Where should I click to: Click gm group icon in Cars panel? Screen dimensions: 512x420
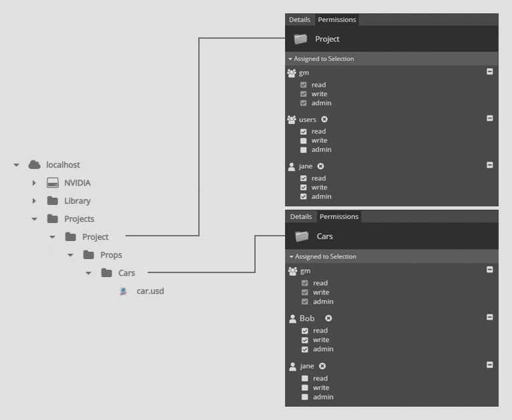pyautogui.click(x=293, y=271)
